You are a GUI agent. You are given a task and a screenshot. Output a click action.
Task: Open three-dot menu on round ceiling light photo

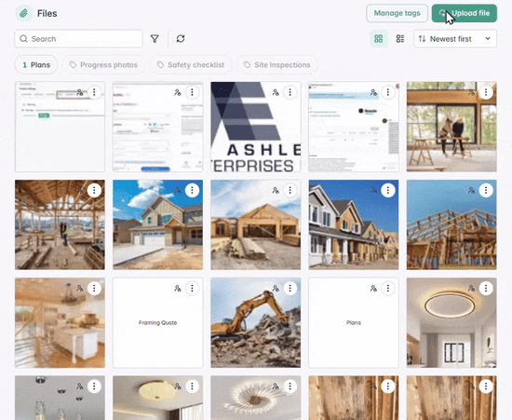pos(486,289)
